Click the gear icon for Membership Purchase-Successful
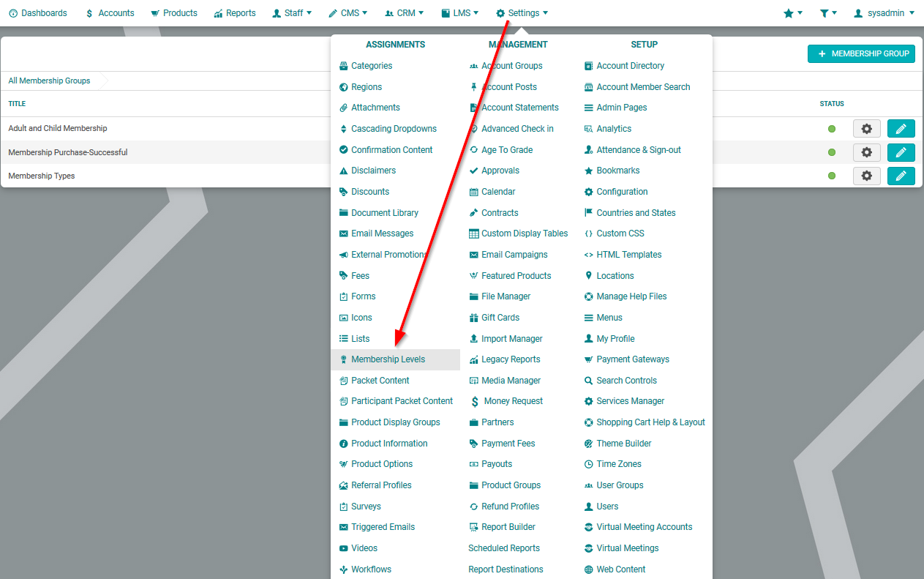This screenshot has width=924, height=579. click(866, 152)
